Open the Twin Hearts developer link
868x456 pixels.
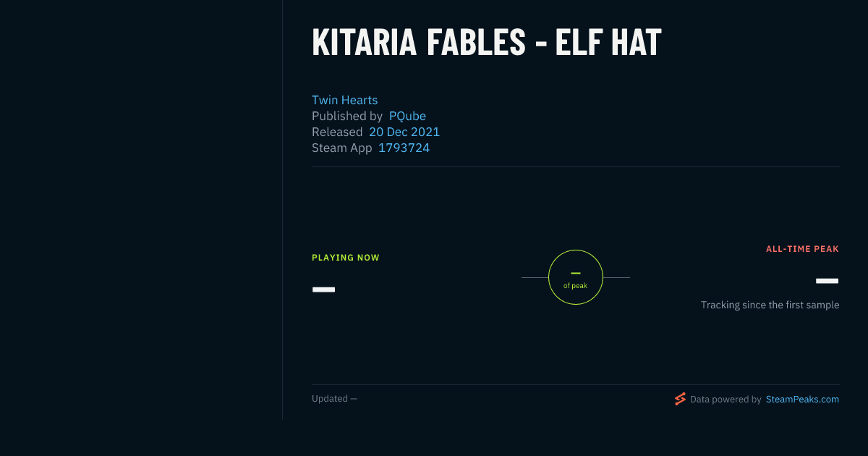(344, 100)
